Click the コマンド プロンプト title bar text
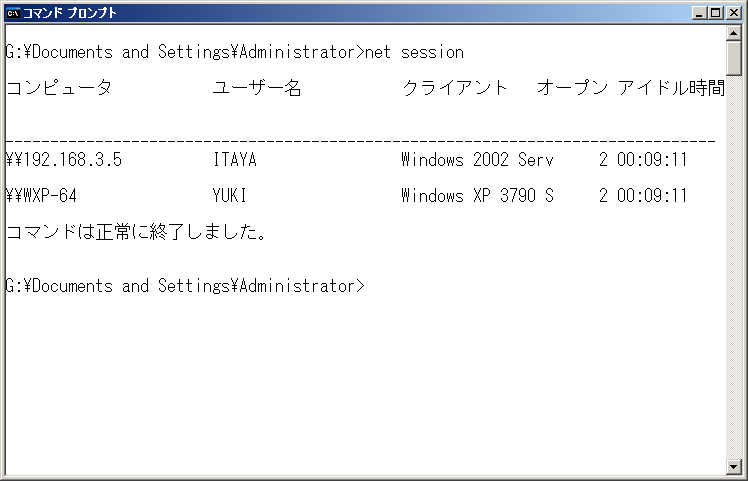This screenshot has height=481, width=748. point(70,13)
